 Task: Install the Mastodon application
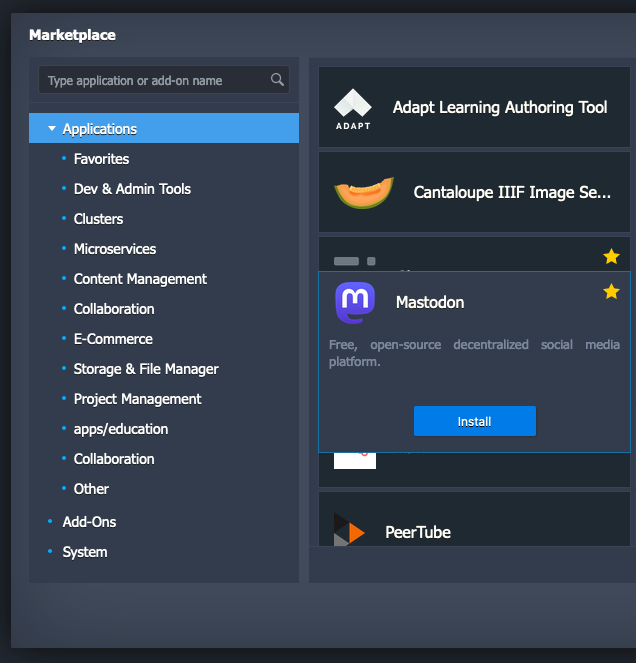474,421
